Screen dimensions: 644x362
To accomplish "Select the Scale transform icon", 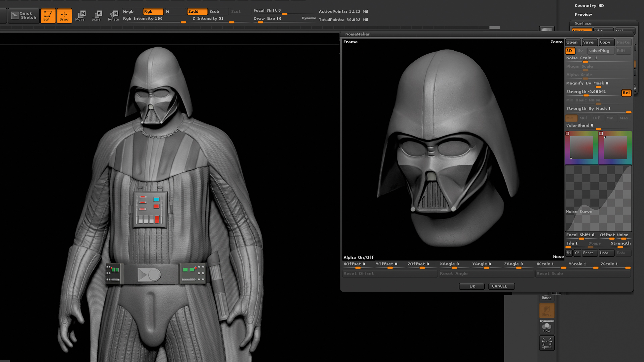I will click(x=97, y=15).
